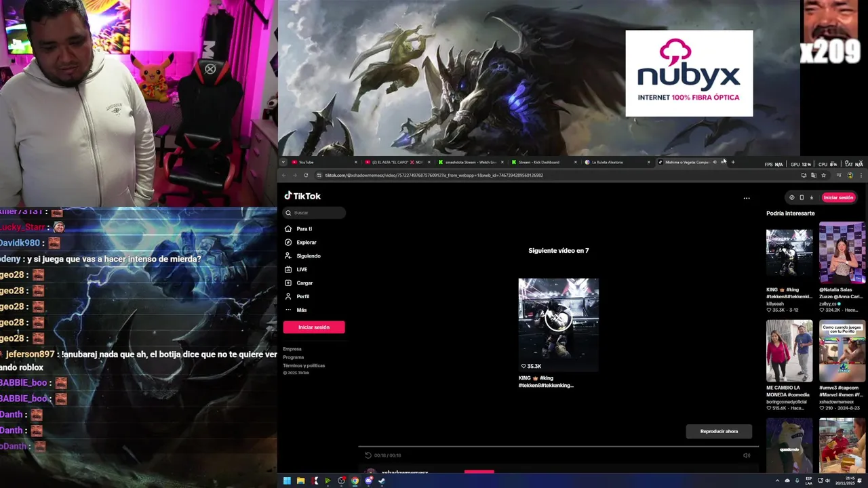The width and height of the screenshot is (868, 488).
Task: Open LIVE in TikTok sidebar
Action: click(296, 270)
